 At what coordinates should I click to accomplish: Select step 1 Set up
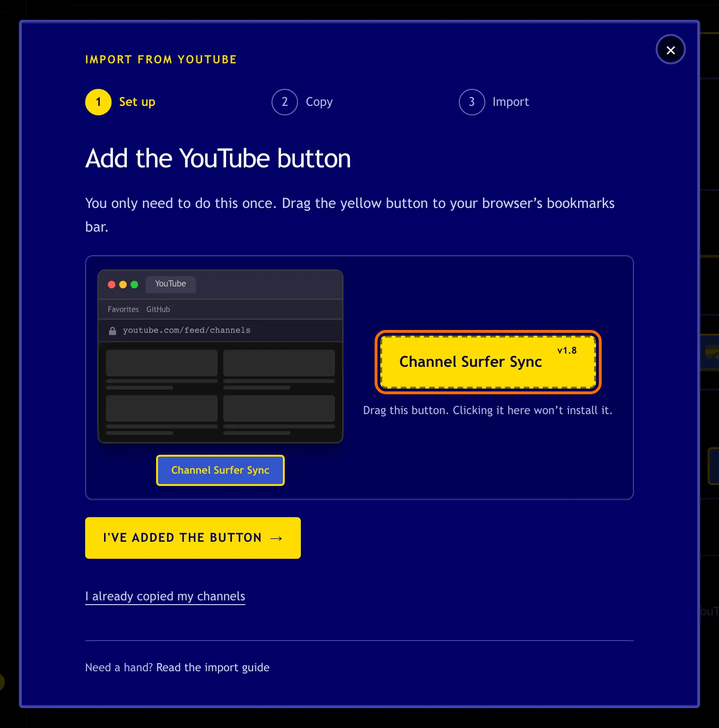(x=121, y=102)
